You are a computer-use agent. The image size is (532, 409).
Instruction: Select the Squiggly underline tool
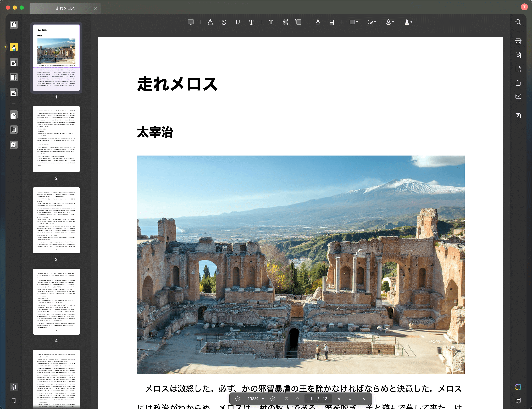click(x=251, y=22)
